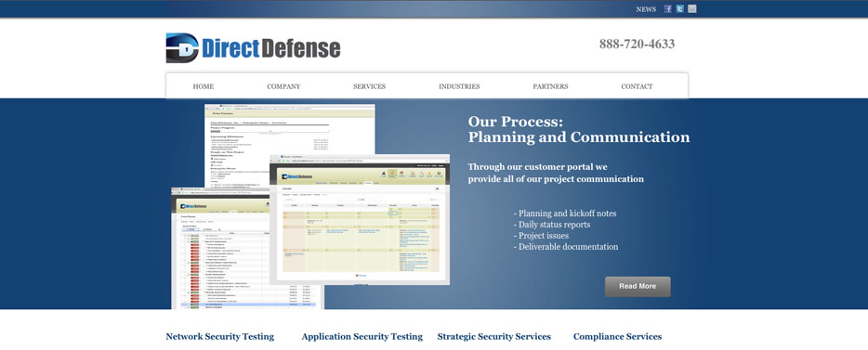The width and height of the screenshot is (868, 350).
Task: Open the Facebook icon in top bar
Action: [x=667, y=9]
